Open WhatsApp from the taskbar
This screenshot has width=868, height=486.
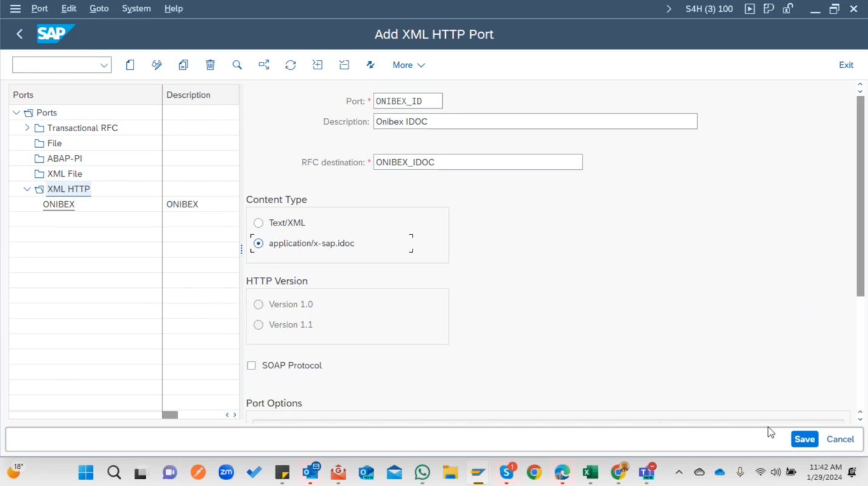422,473
